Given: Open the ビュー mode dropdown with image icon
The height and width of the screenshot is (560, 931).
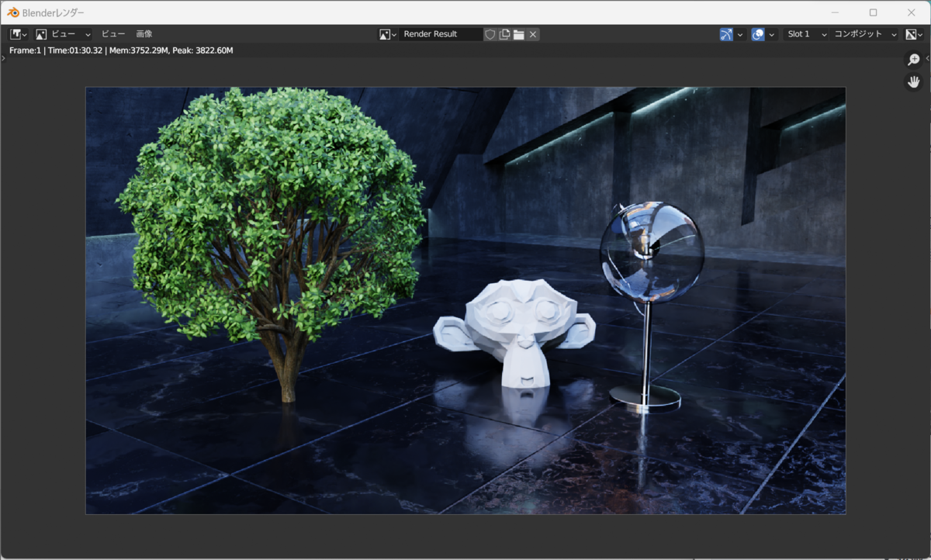Looking at the screenshot, I should pyautogui.click(x=64, y=34).
